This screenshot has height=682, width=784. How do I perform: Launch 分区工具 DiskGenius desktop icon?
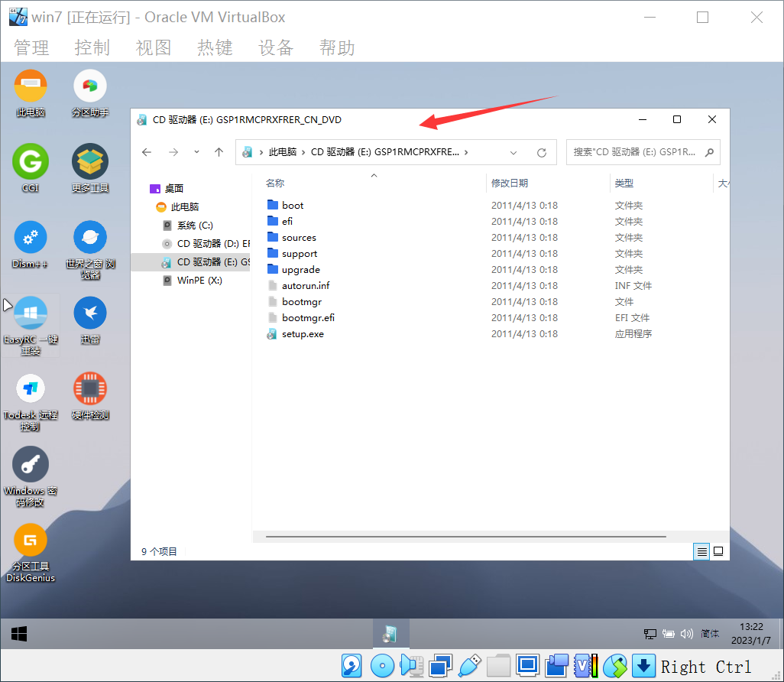[31, 553]
